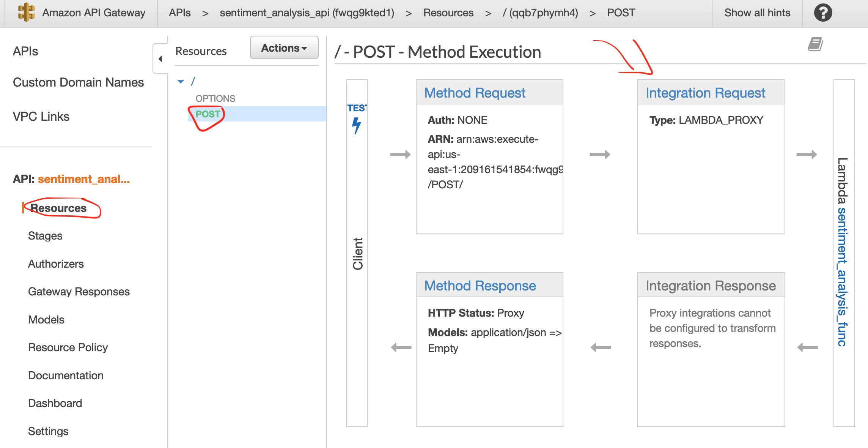Open the sentiment_analysis_func Lambda link

point(842,277)
